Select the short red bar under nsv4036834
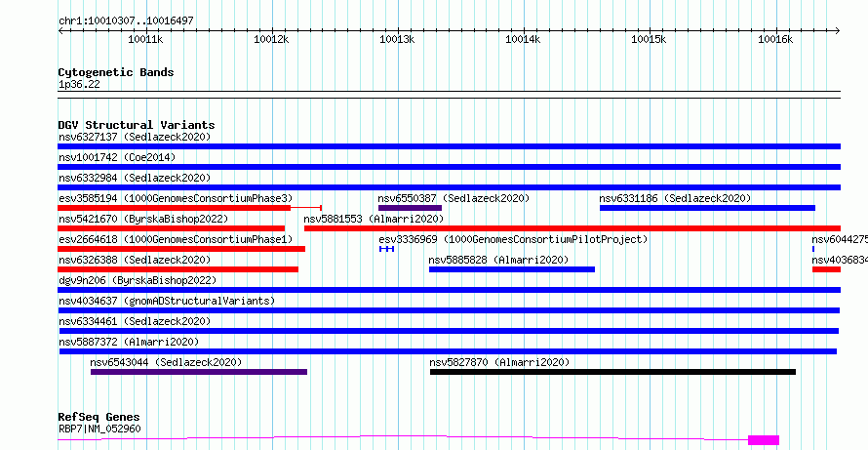Viewport: 868px width, 450px height. [x=826, y=269]
